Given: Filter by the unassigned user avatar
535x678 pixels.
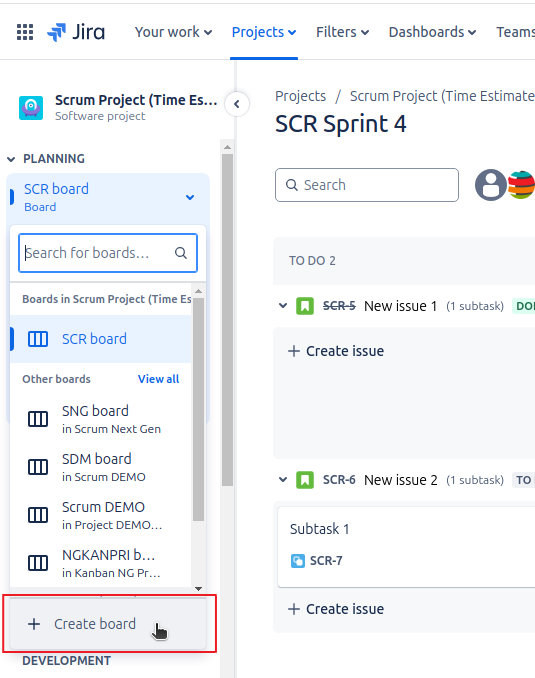Looking at the screenshot, I should pos(490,185).
